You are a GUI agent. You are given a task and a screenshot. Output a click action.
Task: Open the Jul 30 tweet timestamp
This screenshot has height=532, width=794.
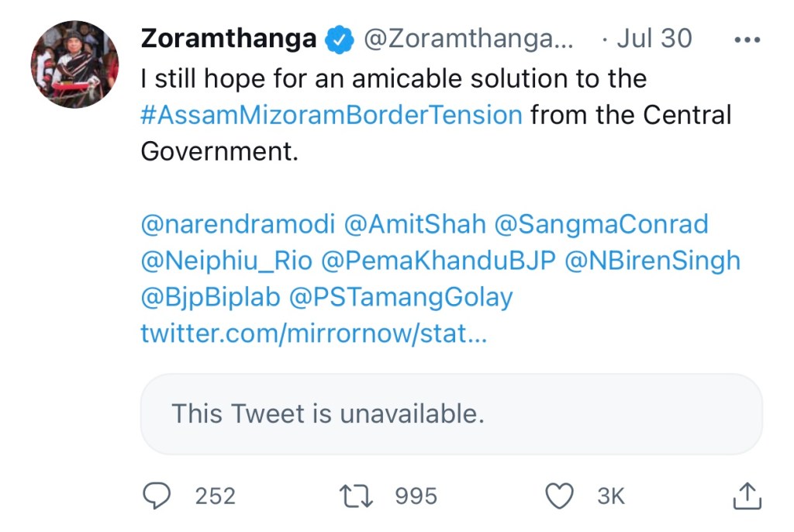(x=654, y=39)
